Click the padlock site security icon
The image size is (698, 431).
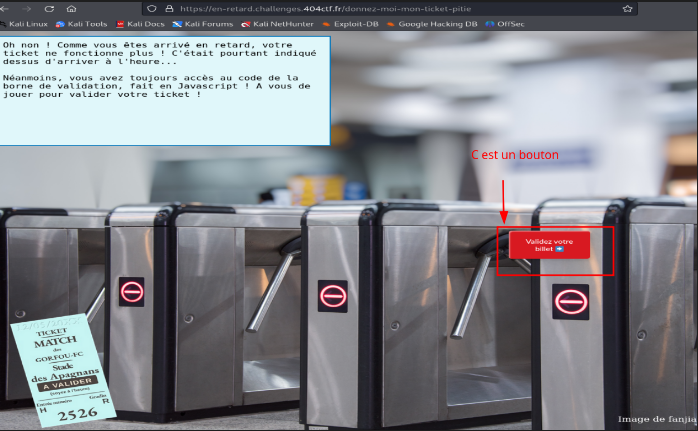[168, 8]
